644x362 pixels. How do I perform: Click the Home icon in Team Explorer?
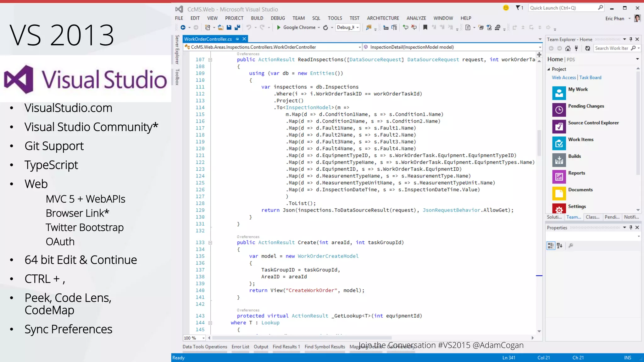(568, 48)
